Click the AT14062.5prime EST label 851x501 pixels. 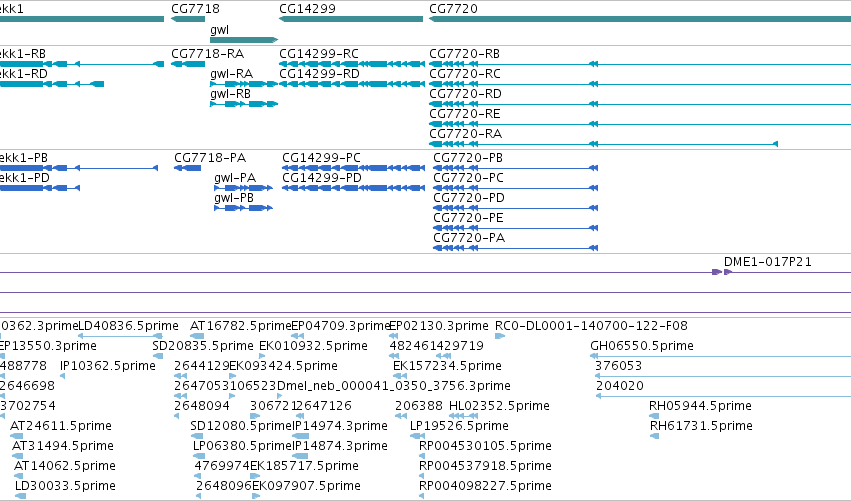point(65,467)
